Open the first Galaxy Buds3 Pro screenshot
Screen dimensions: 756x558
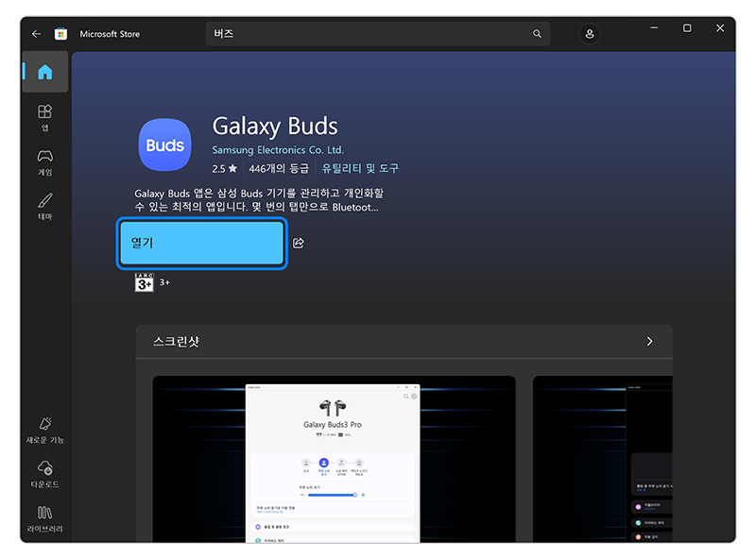click(x=334, y=459)
